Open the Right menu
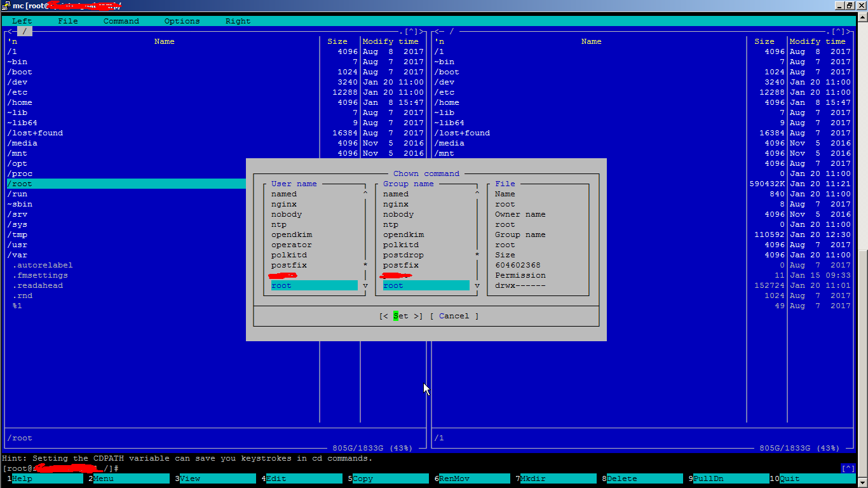Viewport: 868px width, 488px height. [238, 21]
